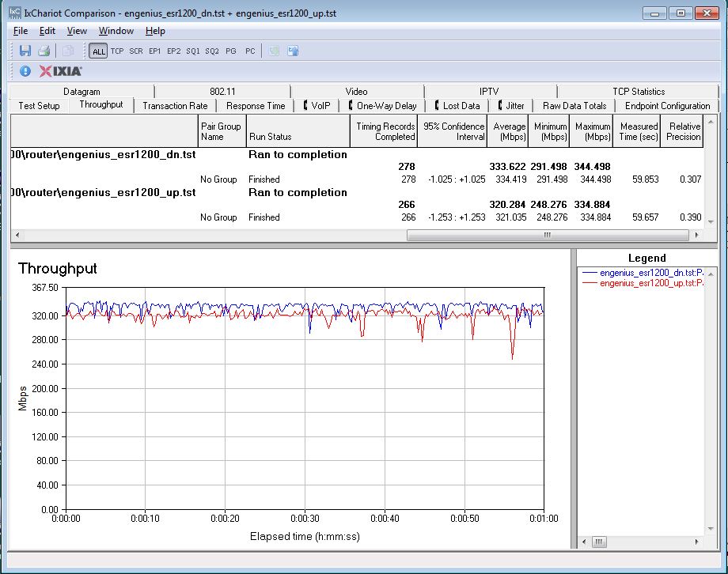
Task: Switch to the Lost Data tab
Action: pyautogui.click(x=457, y=106)
